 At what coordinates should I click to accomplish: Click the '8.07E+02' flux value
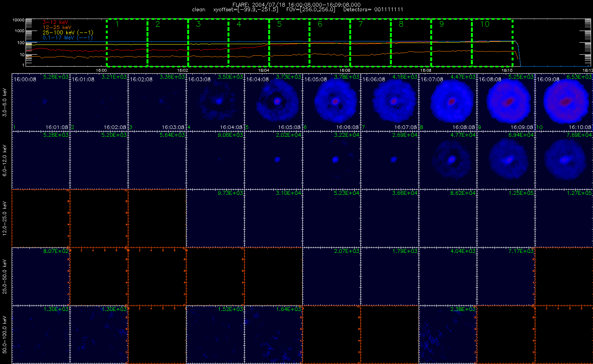tap(56, 251)
